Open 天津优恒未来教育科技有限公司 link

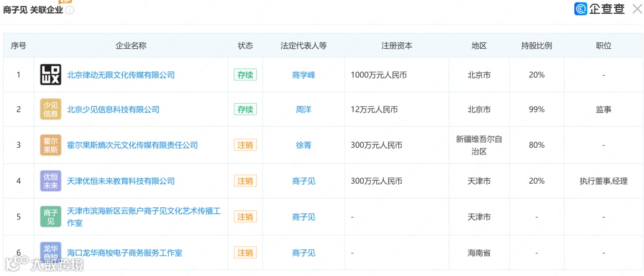120,181
